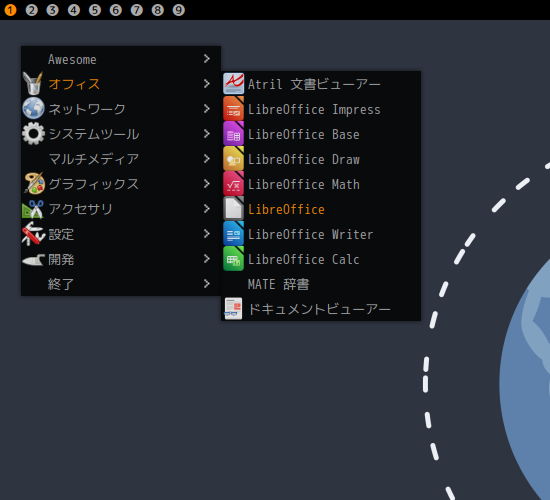This screenshot has height=500, width=550.
Task: Click the LibreOffice Base label
Action: [304, 134]
